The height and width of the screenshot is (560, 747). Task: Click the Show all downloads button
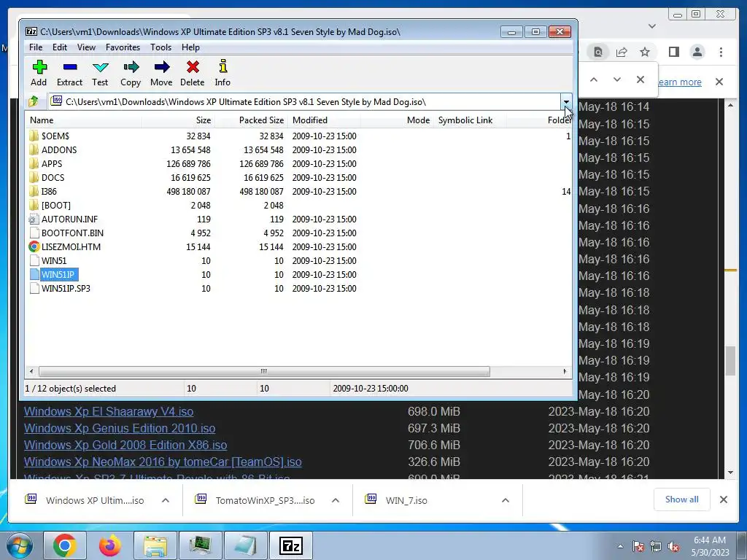click(x=682, y=499)
